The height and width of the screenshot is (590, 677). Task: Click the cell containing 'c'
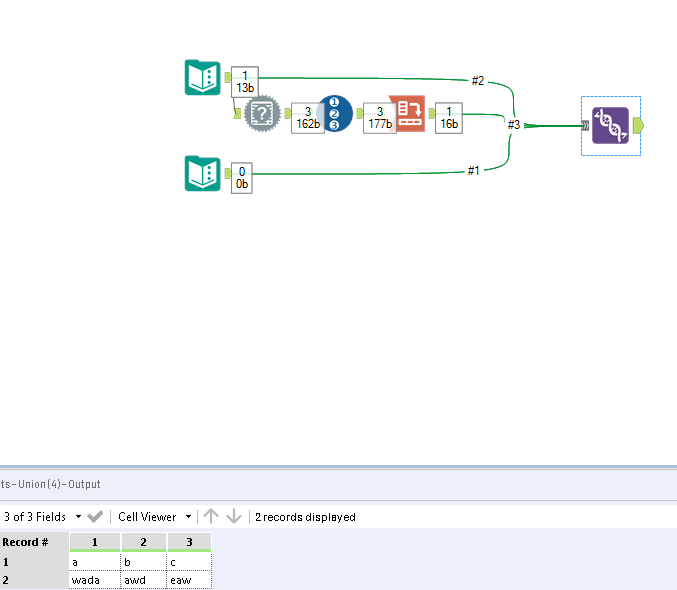(x=189, y=562)
